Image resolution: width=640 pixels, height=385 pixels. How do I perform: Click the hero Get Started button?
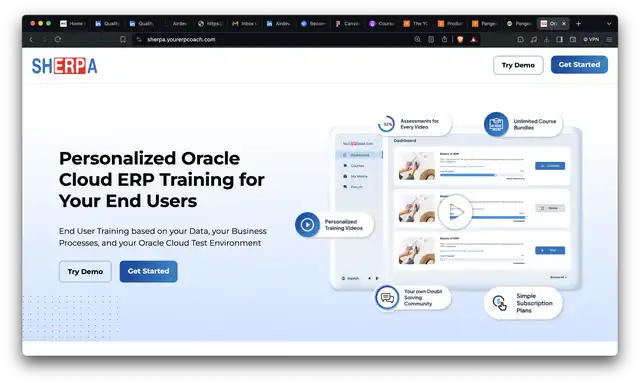[x=149, y=272]
